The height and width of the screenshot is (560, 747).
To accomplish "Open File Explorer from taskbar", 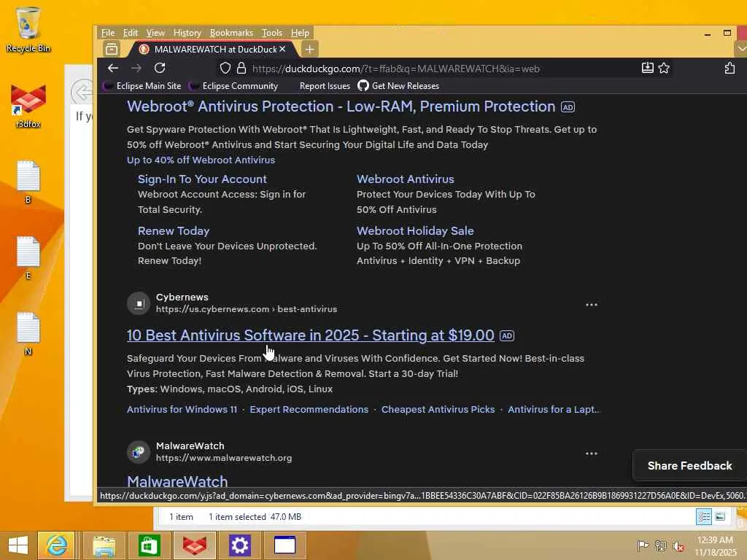I will click(x=104, y=545).
